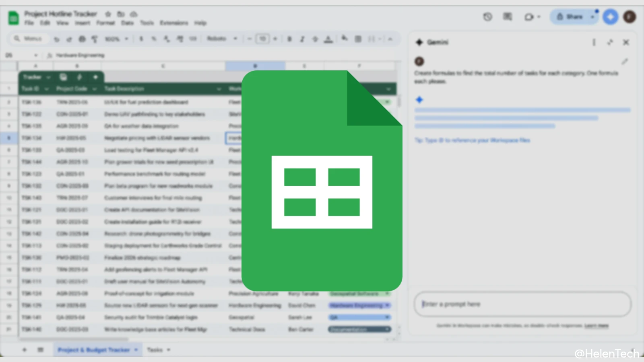Edit the font size box

pos(262,39)
